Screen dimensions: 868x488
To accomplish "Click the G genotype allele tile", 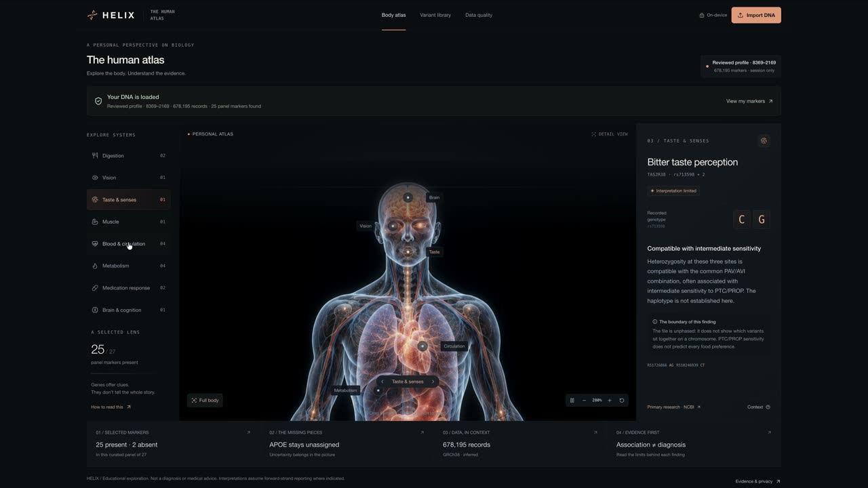I will 762,220.
